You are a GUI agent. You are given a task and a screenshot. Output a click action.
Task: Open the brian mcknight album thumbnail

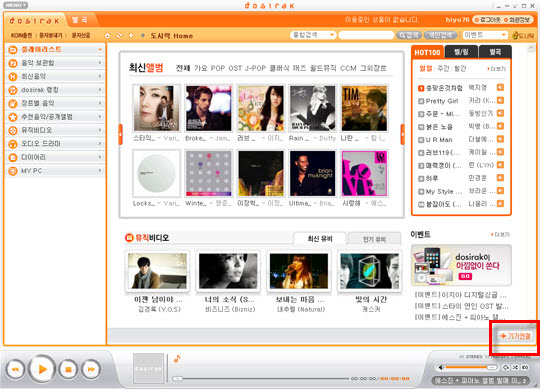click(x=312, y=174)
